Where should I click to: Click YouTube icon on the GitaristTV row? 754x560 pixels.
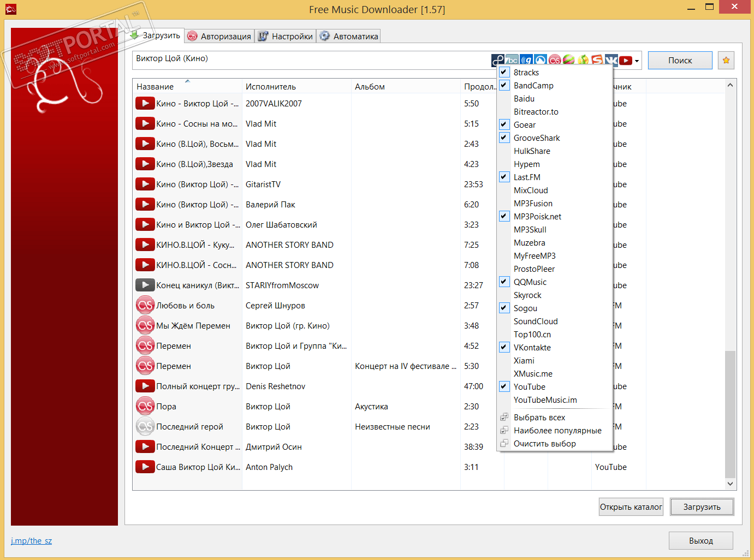pos(145,184)
